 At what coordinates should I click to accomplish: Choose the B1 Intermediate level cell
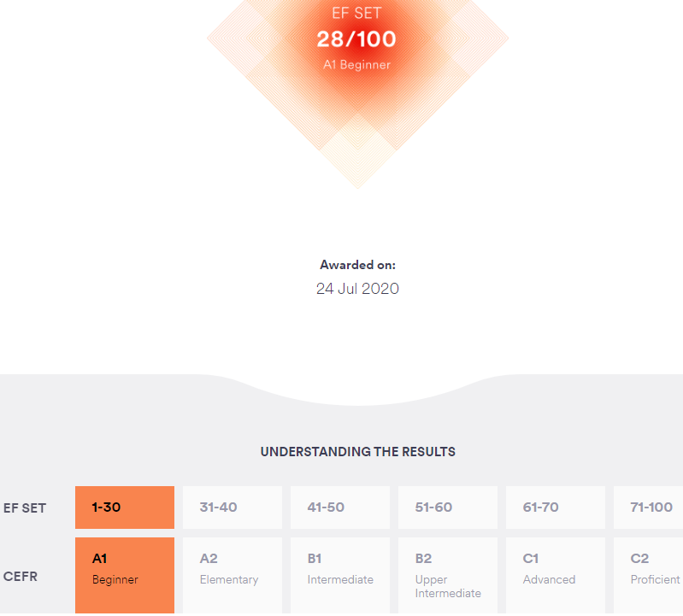(340, 574)
